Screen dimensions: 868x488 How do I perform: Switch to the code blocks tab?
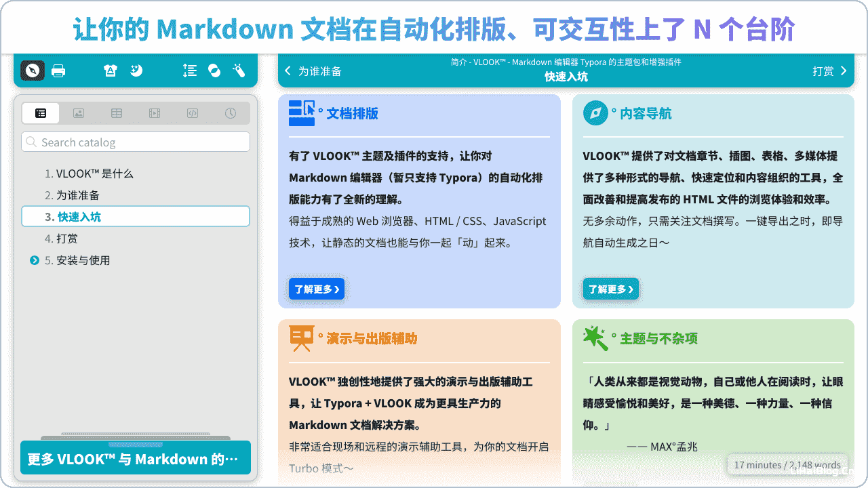tap(193, 113)
